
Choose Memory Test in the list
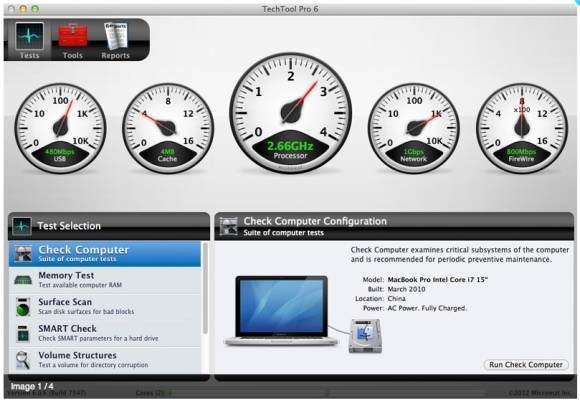tap(105, 280)
